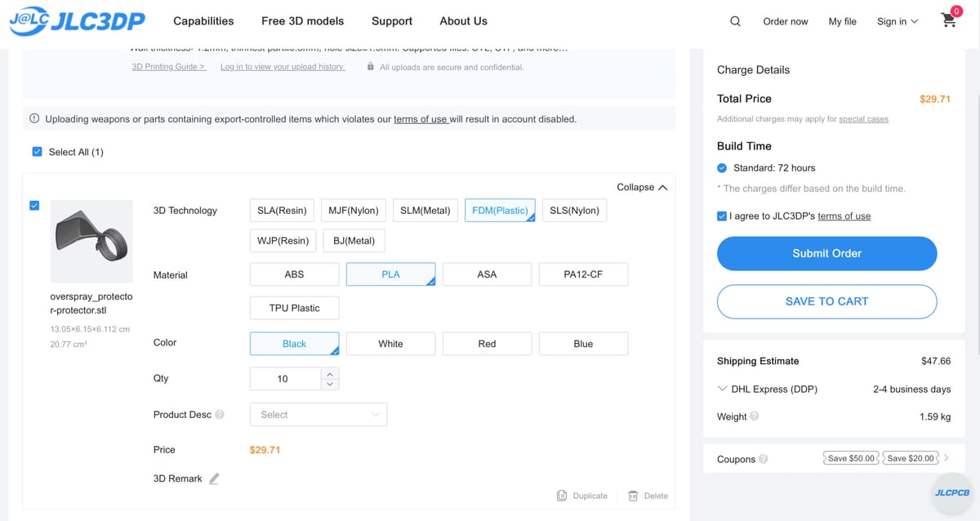
Task: Choose SLM(Metal) technology
Action: pyautogui.click(x=425, y=211)
